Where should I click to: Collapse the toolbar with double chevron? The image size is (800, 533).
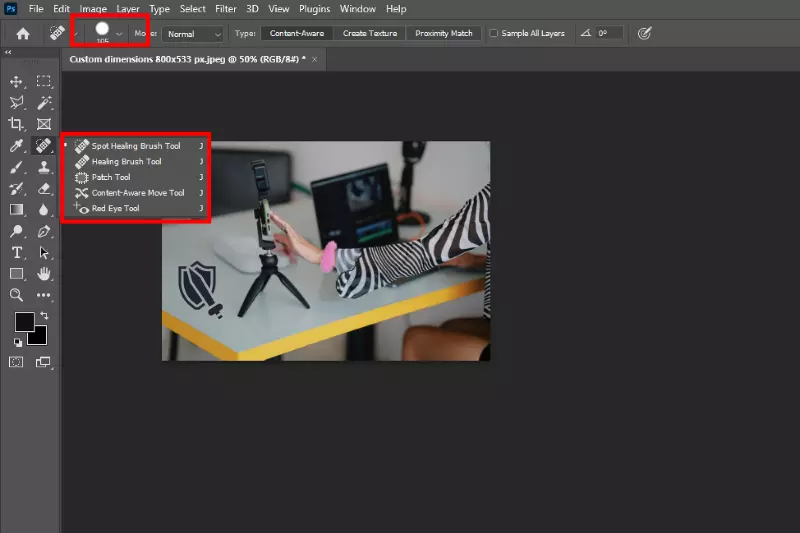8,52
